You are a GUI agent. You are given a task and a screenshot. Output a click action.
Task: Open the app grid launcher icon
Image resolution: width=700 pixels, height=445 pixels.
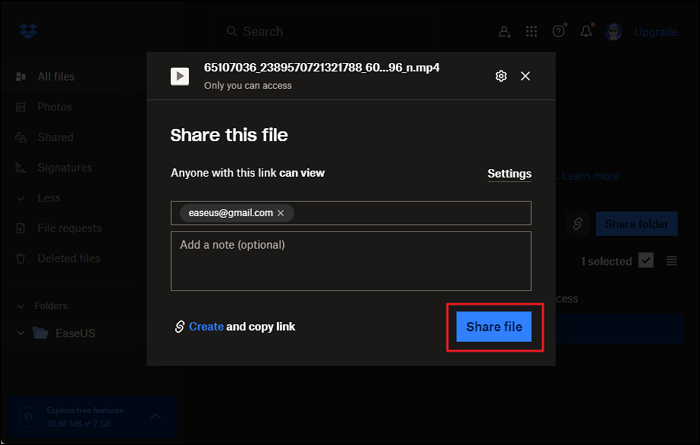[531, 32]
